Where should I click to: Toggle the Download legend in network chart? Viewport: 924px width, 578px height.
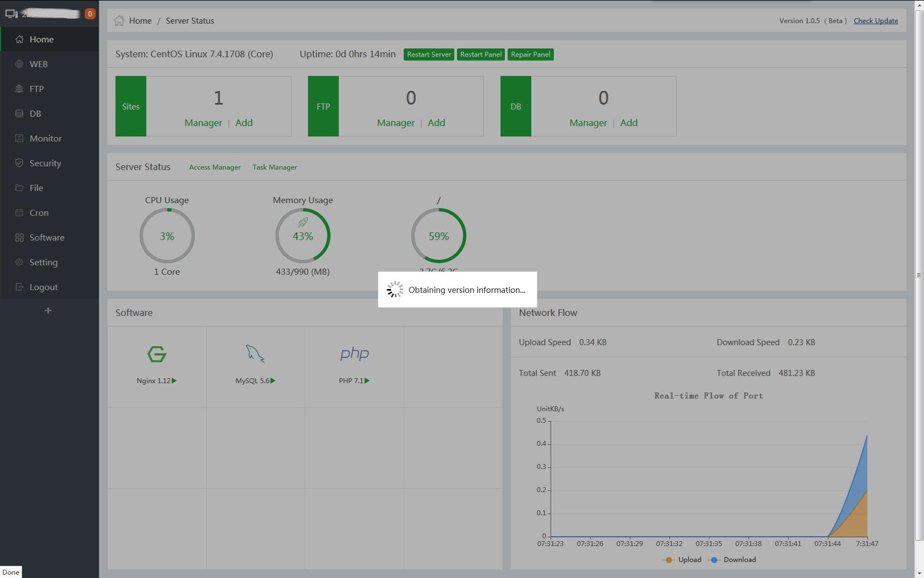coord(733,560)
